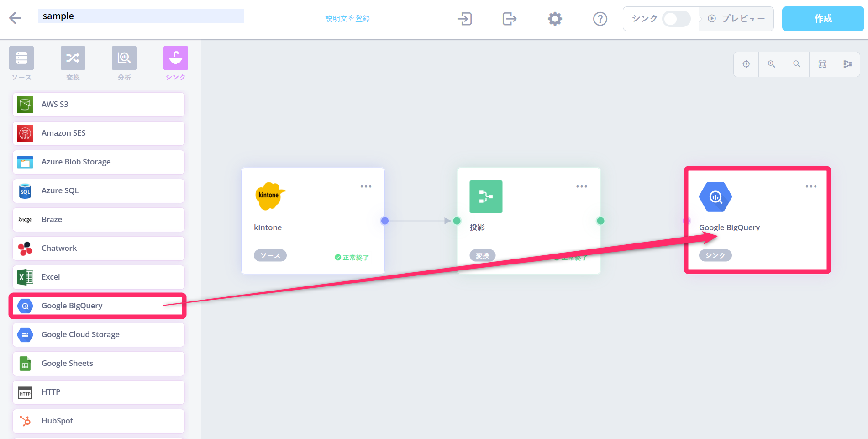Open kintone node options menu
The image size is (868, 439).
[366, 186]
